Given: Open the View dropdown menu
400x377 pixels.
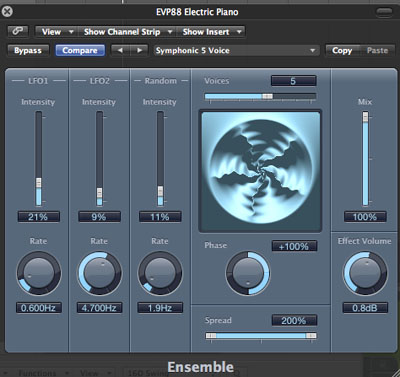Looking at the screenshot, I should (57, 32).
